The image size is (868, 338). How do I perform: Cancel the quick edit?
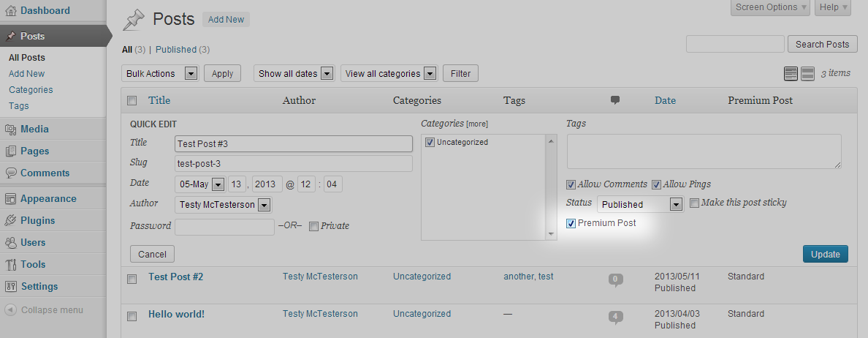(x=152, y=254)
